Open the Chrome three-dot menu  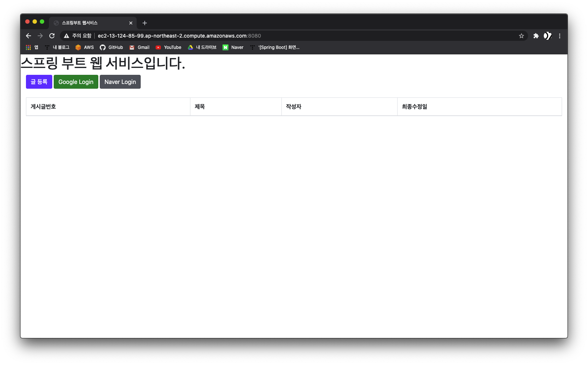(559, 36)
